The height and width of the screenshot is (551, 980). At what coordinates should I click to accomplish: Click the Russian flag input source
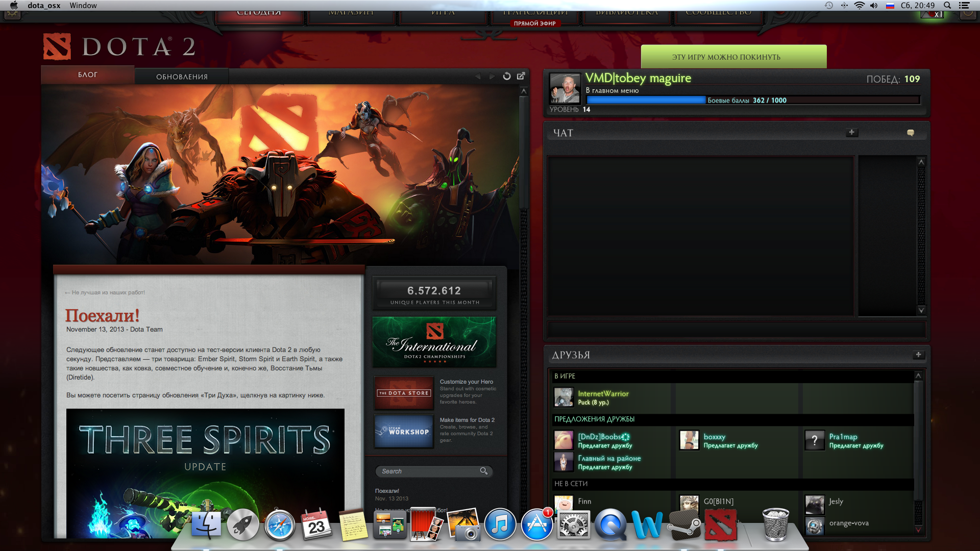coord(890,6)
